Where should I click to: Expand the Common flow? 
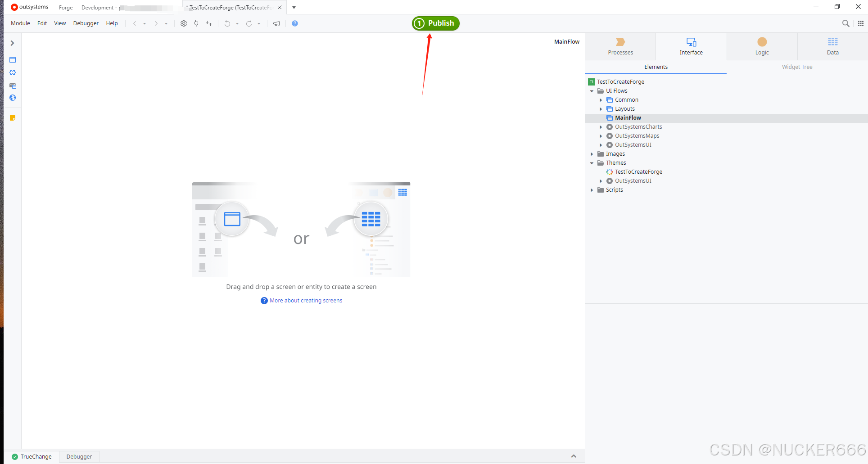pyautogui.click(x=601, y=100)
